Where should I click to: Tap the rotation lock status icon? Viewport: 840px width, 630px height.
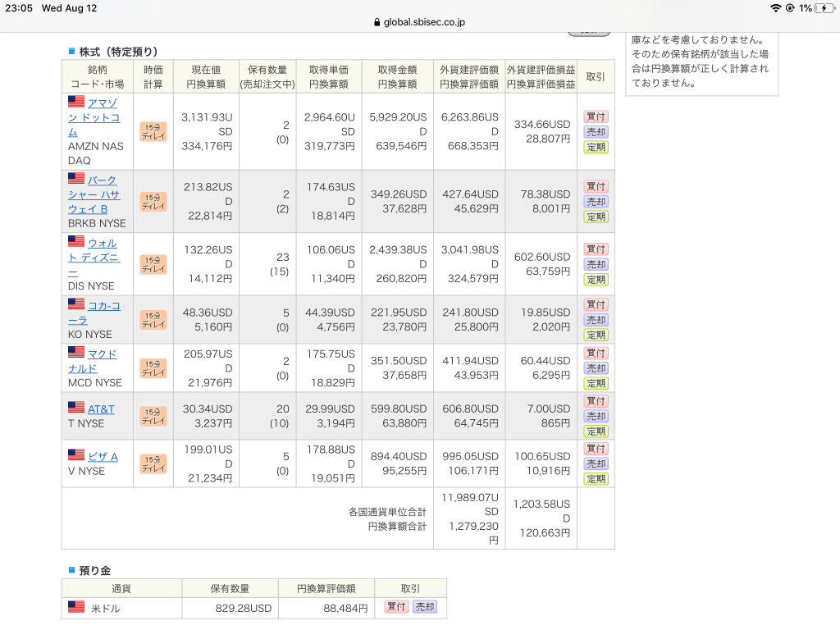pyautogui.click(x=790, y=8)
